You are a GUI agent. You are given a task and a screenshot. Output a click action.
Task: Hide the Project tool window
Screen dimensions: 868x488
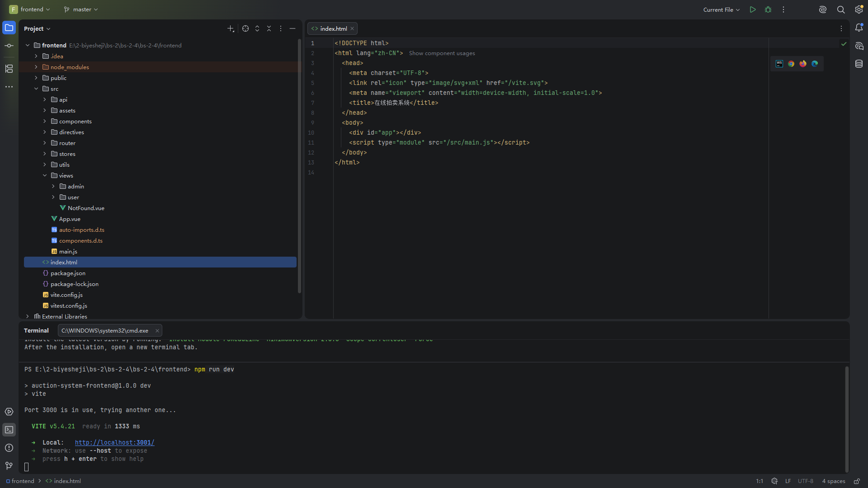(292, 28)
